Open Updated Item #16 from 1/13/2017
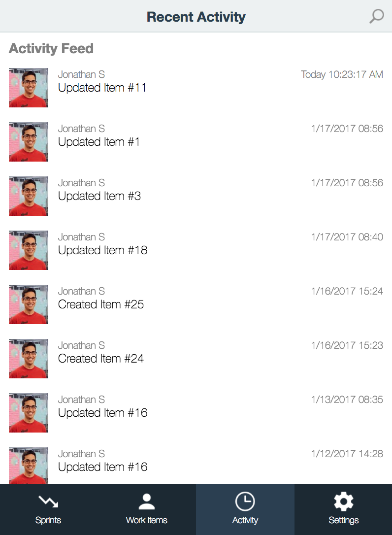Viewport: 392px width, 535px height. coord(196,413)
